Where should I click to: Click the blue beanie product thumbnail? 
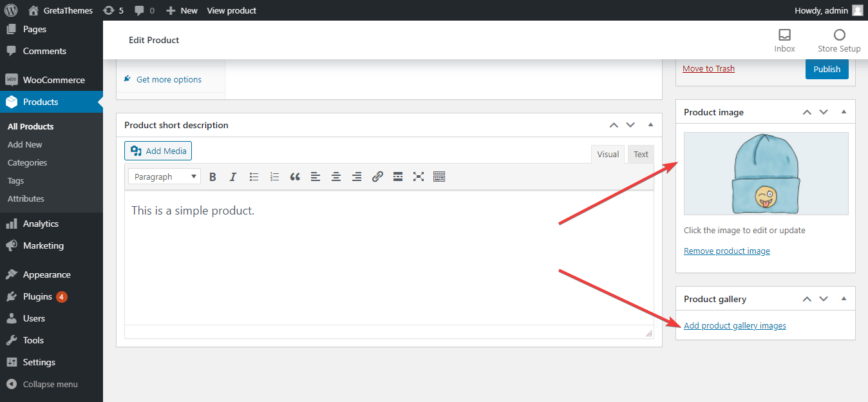tap(766, 173)
